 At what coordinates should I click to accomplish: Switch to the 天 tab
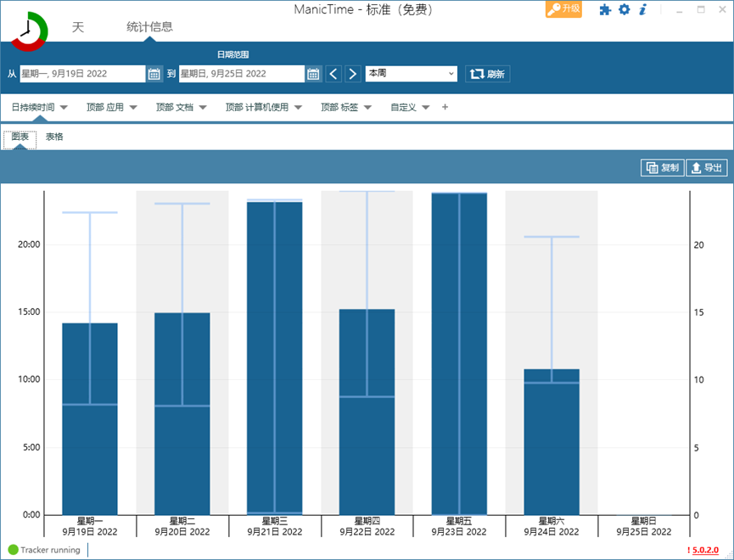(78, 27)
